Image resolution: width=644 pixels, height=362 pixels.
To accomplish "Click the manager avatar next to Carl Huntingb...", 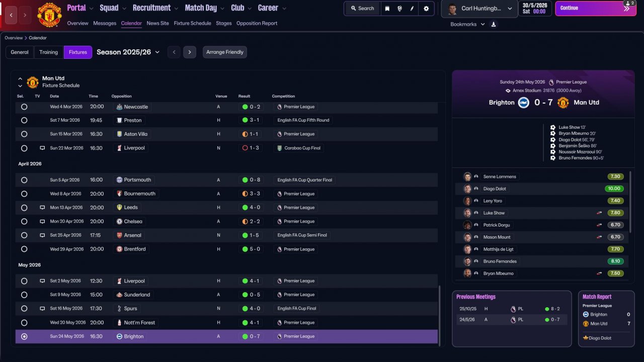I will click(452, 9).
